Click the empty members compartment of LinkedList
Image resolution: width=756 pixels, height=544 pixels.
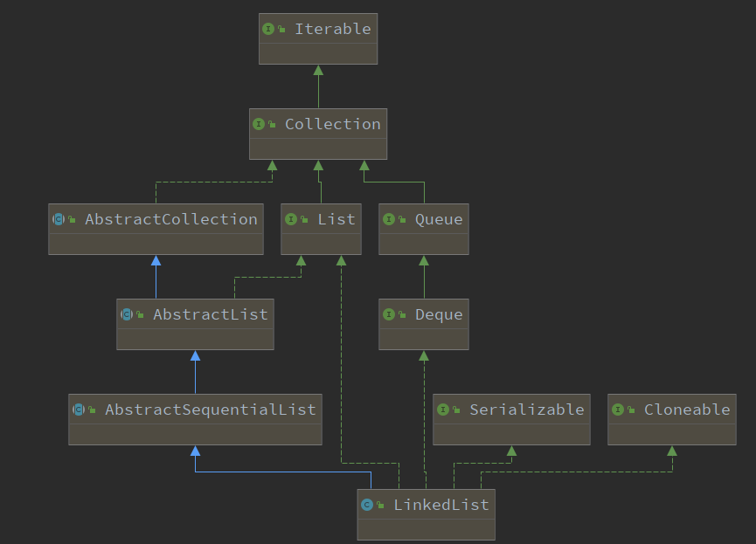tap(427, 529)
